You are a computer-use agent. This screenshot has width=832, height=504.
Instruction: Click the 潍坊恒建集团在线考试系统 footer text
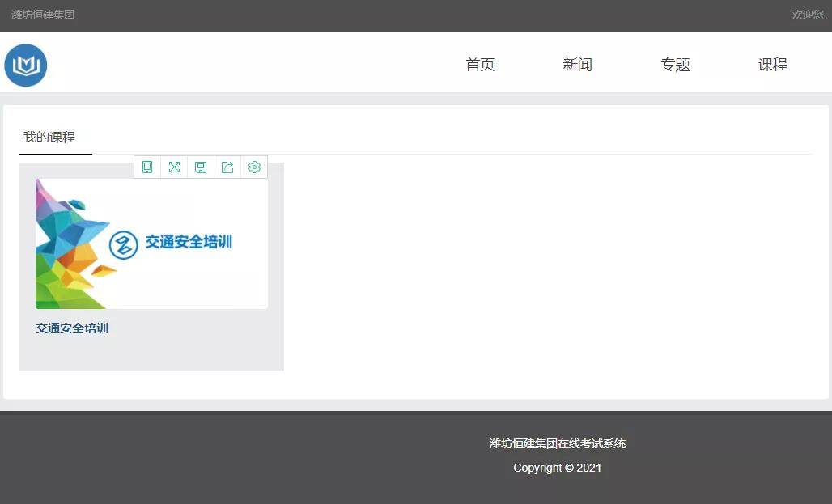coord(558,443)
